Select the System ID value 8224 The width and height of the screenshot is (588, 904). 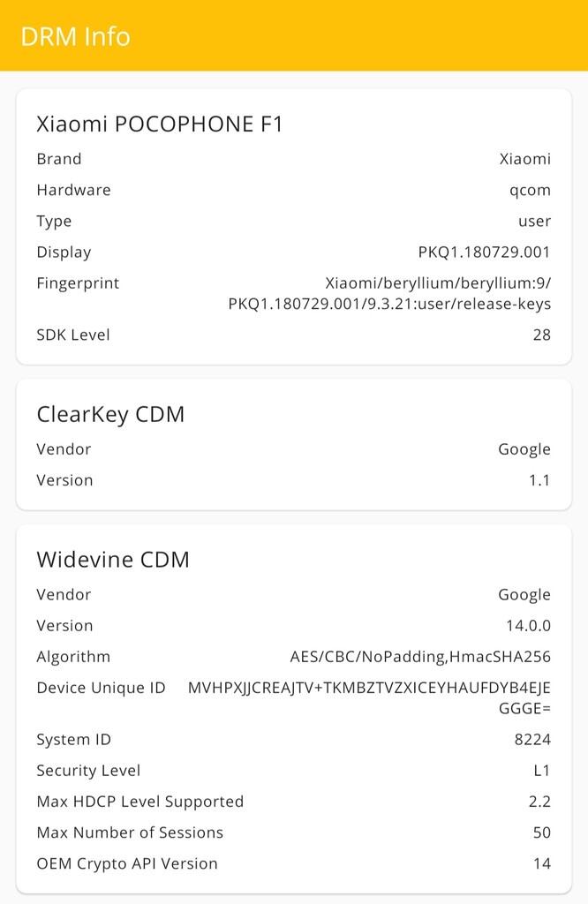click(x=532, y=740)
